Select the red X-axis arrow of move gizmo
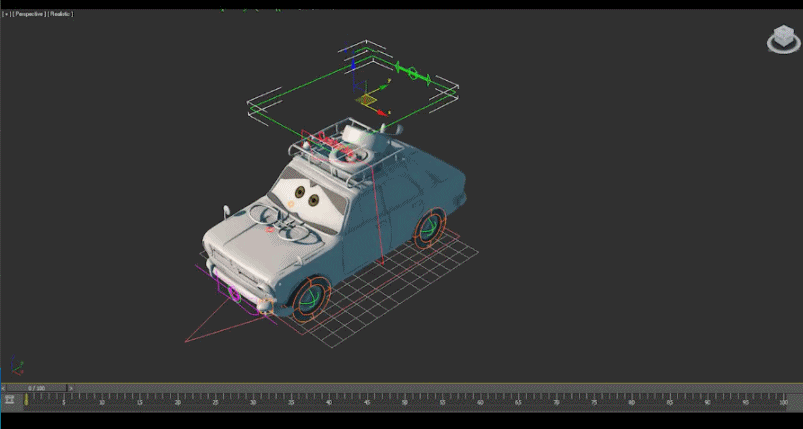 (382, 111)
